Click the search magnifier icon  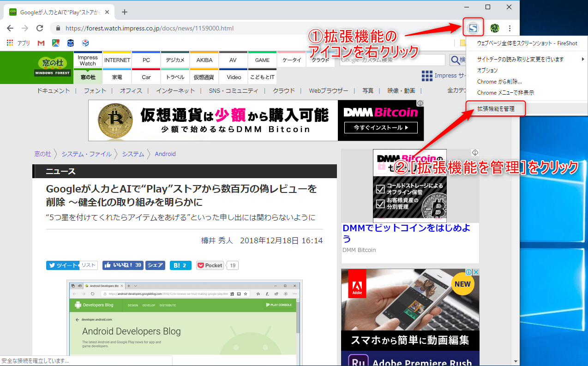455,60
